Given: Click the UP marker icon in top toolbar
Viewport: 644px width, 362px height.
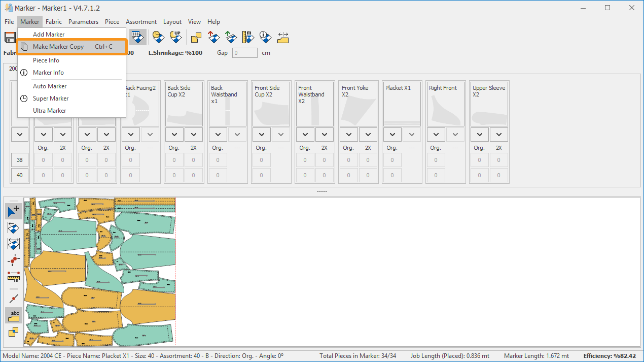Looking at the screenshot, I should pyautogui.click(x=175, y=37).
